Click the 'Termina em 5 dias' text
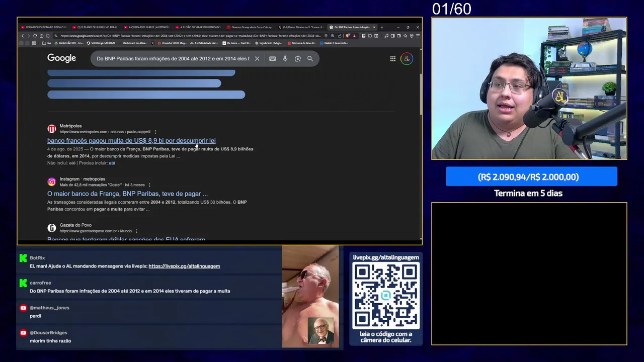Screen dimensions: 644x362 pos(528,193)
